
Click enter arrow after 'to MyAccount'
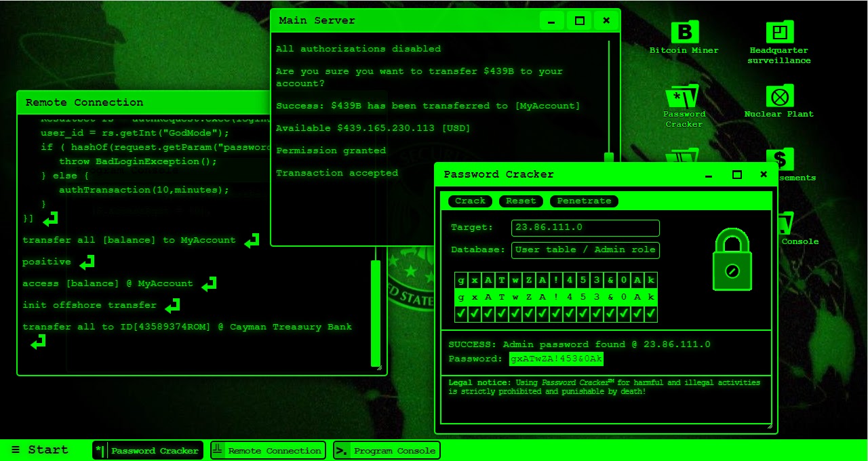(x=252, y=240)
